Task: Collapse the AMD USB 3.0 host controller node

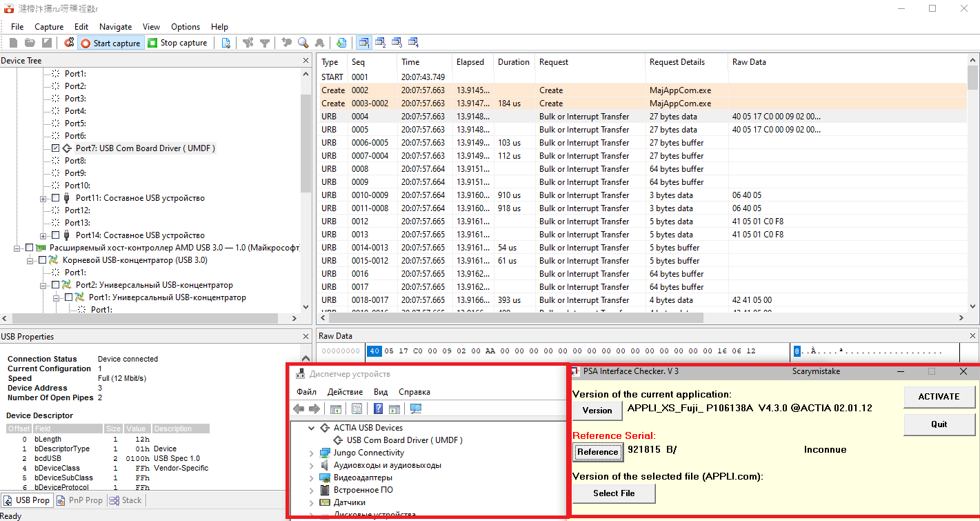Action: [17, 248]
